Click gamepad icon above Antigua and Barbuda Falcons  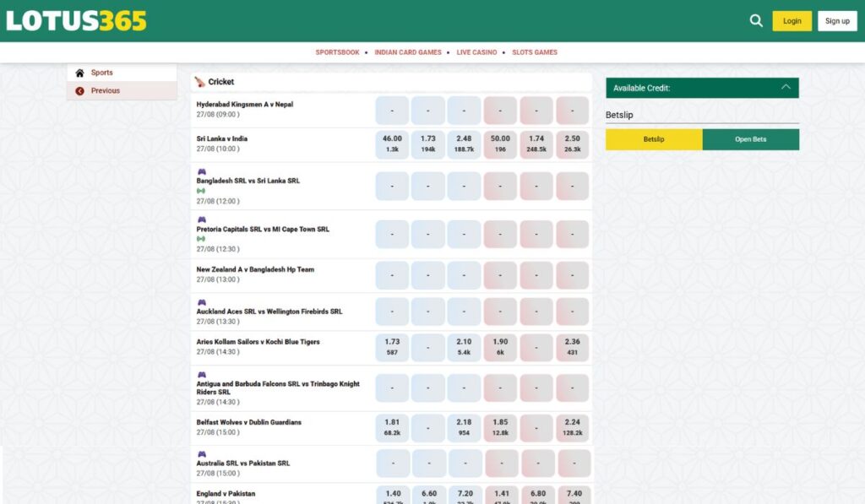[201, 375]
